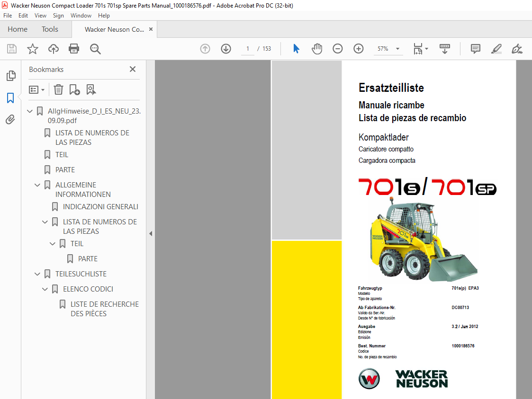Open the Edit menu
Screen dimensions: 532x399
(x=23, y=16)
